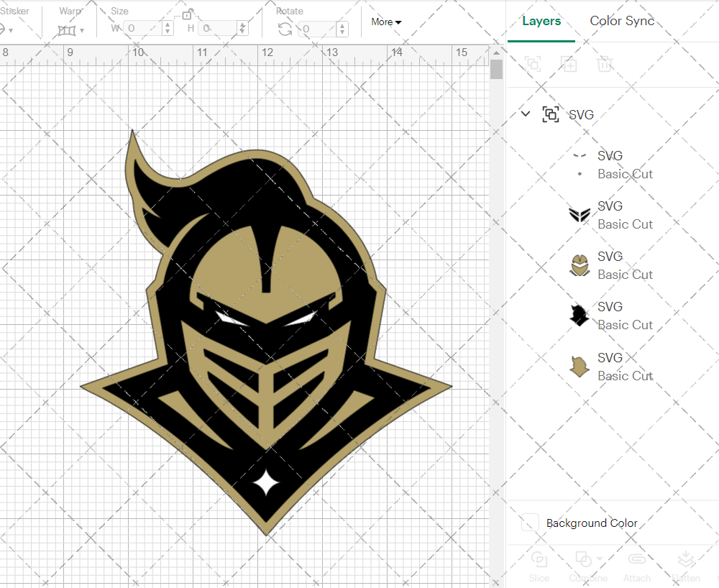This screenshot has height=588, width=719.
Task: Select the top SVG group layer
Action: click(x=582, y=114)
